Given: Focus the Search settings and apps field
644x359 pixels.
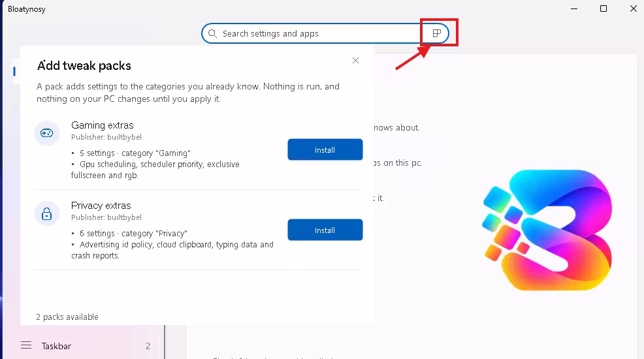Looking at the screenshot, I should (325, 34).
